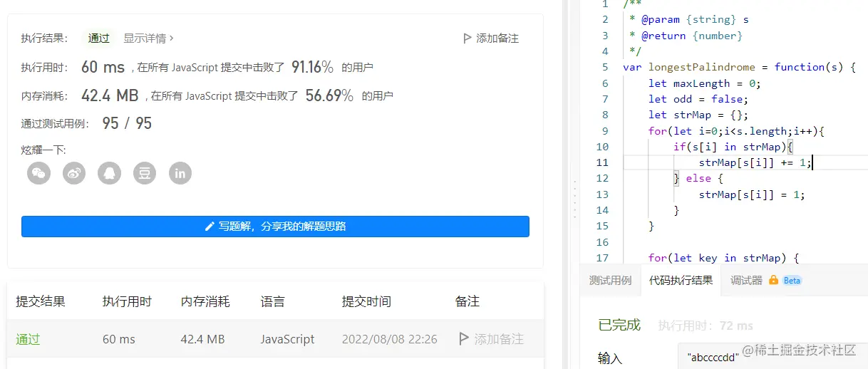868x369 pixels.
Task: Click the 95 / 95 test cases value
Action: pos(127,123)
